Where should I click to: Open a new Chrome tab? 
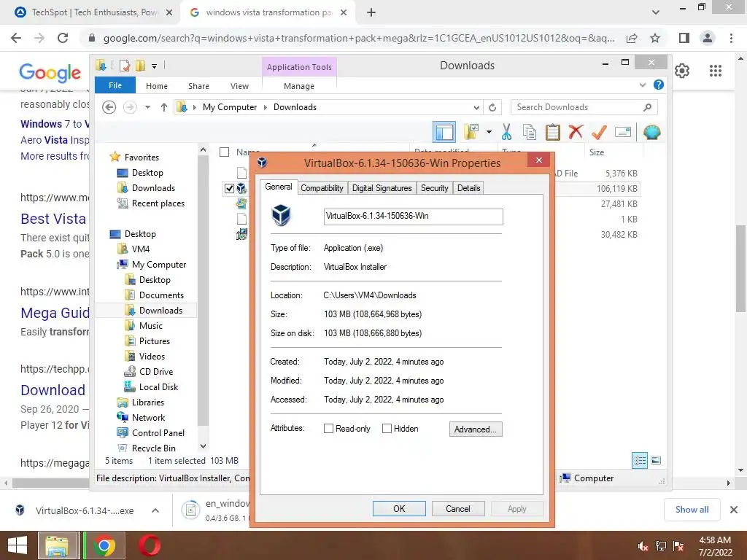371,12
